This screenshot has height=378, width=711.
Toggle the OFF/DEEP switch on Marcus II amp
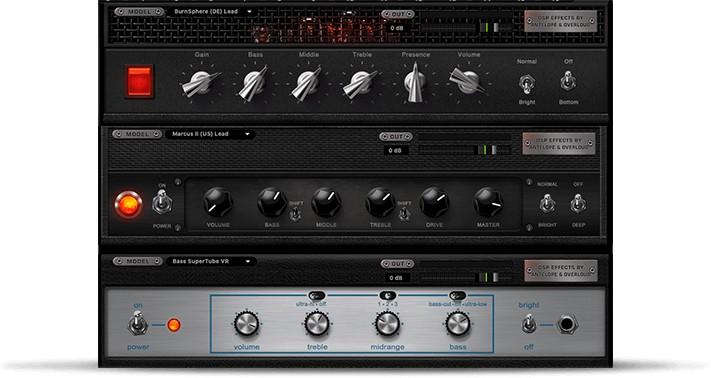pyautogui.click(x=578, y=204)
